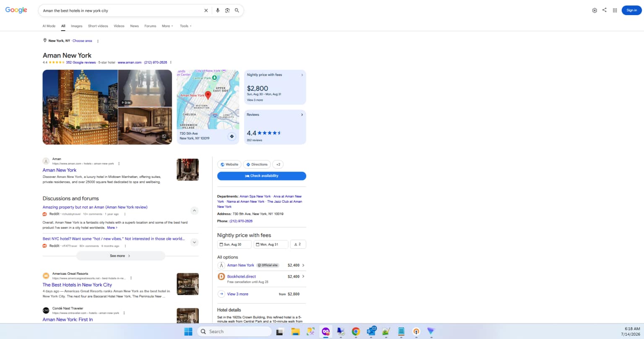
Task: Open the three-dot menu for Condé Nast Traveler result
Action: (124, 313)
